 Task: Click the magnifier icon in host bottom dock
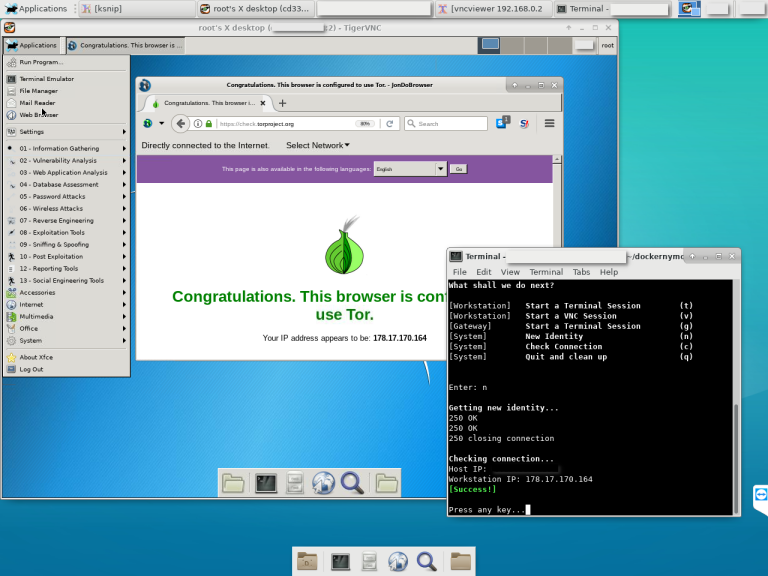(x=426, y=561)
